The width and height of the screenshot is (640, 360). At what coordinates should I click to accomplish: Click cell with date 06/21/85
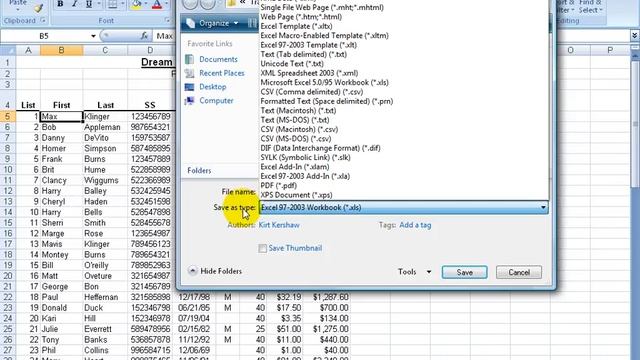(x=195, y=308)
